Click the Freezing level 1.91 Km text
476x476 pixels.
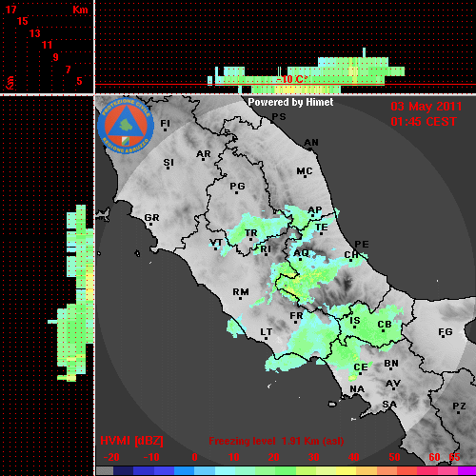pyautogui.click(x=276, y=441)
